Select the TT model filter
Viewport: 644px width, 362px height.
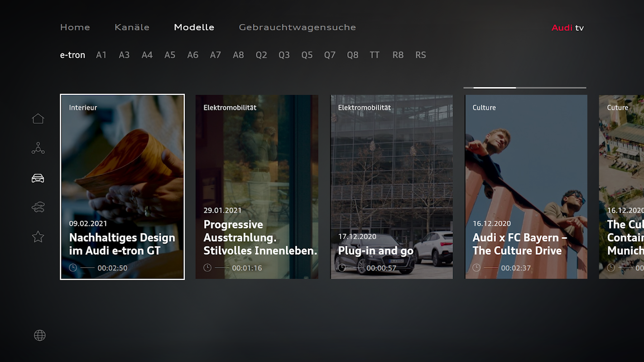[375, 55]
